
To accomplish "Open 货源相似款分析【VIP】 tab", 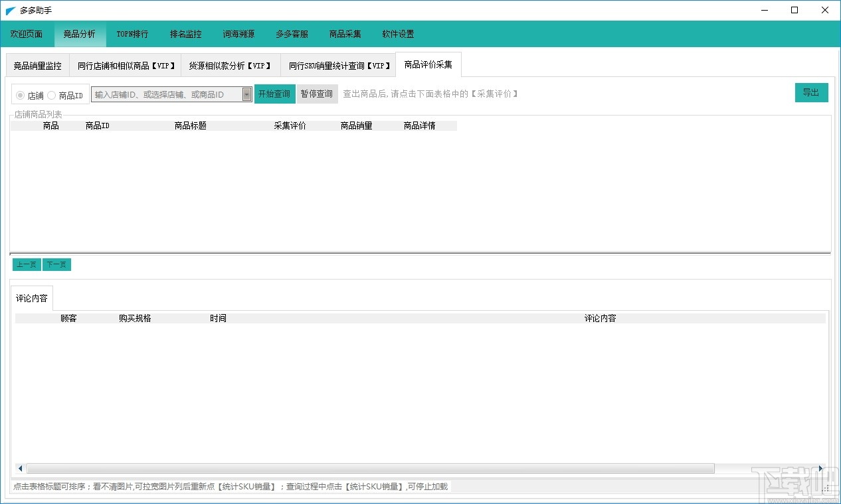I will click(231, 66).
